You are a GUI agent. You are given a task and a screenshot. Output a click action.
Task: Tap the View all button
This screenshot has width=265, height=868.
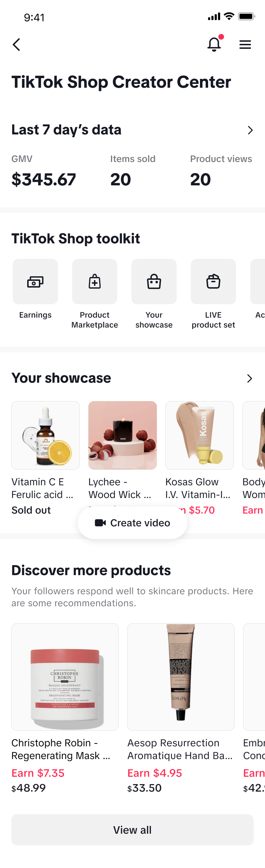pos(132,830)
